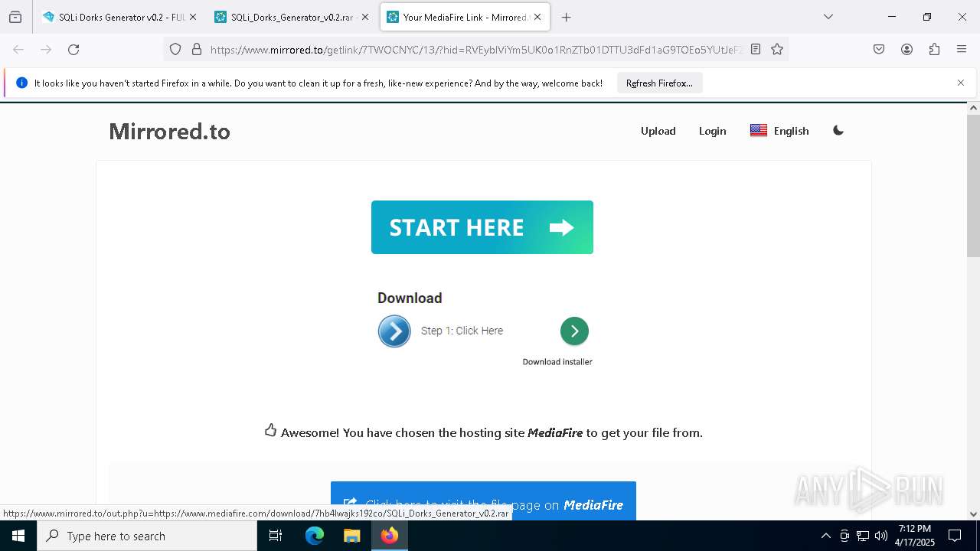The image size is (980, 551).
Task: Click the Refresh Firefox button
Action: [x=659, y=83]
